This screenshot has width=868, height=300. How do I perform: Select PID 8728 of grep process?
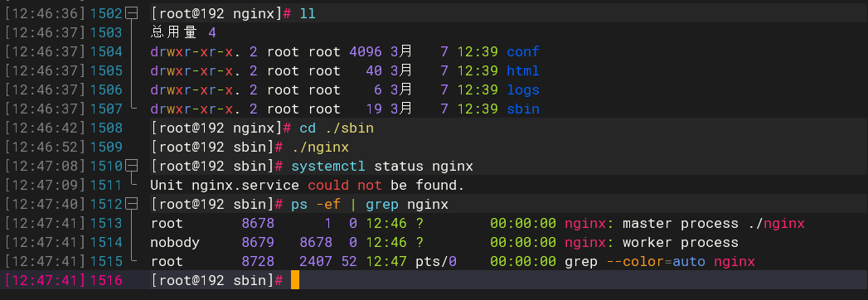click(x=258, y=261)
